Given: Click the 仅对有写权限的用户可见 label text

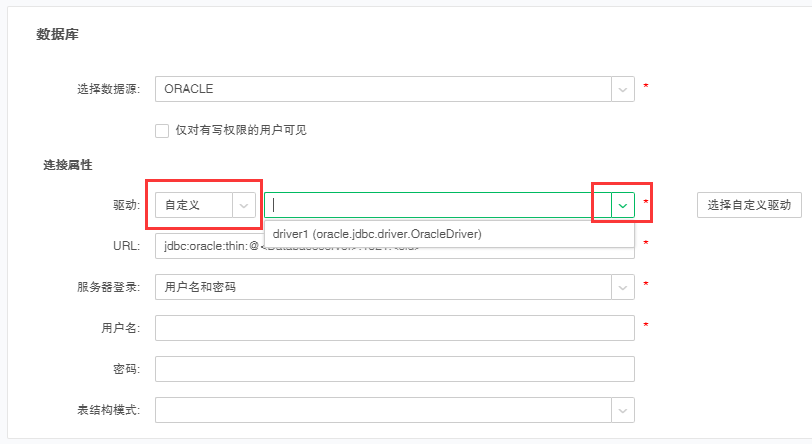Looking at the screenshot, I should coord(241,130).
